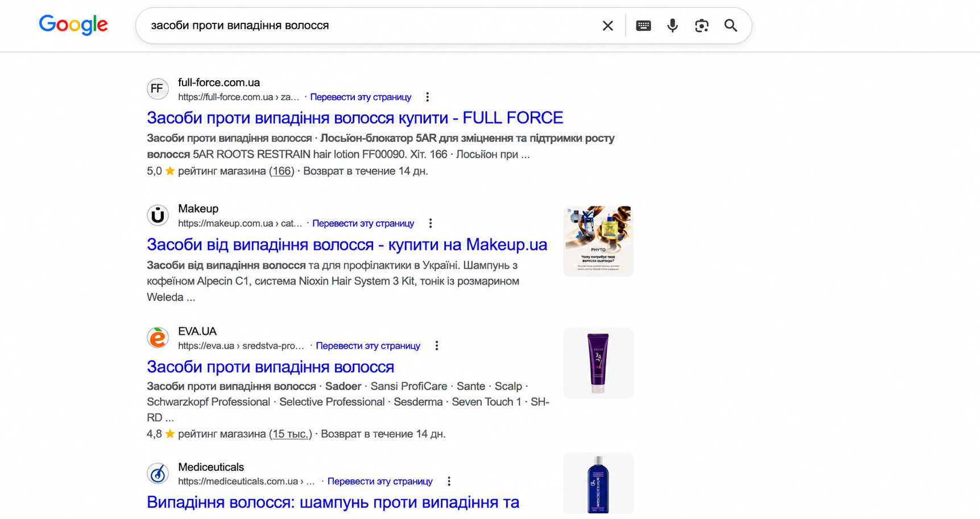Screen dimensions: 980x519
Task: Click the 'Mediceuticals' site name
Action: (211, 467)
